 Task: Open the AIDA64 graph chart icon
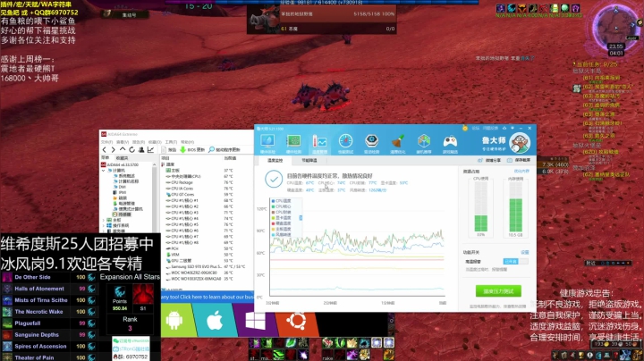[x=151, y=150]
